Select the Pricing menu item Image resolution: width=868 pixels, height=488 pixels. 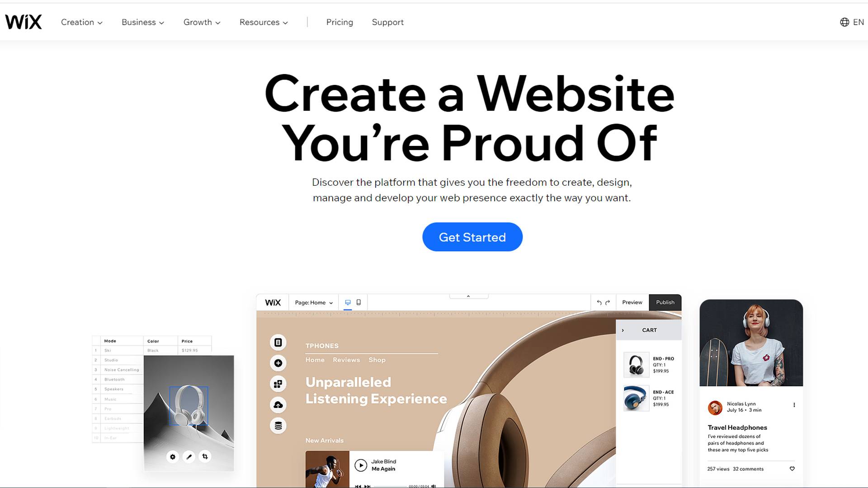click(339, 22)
